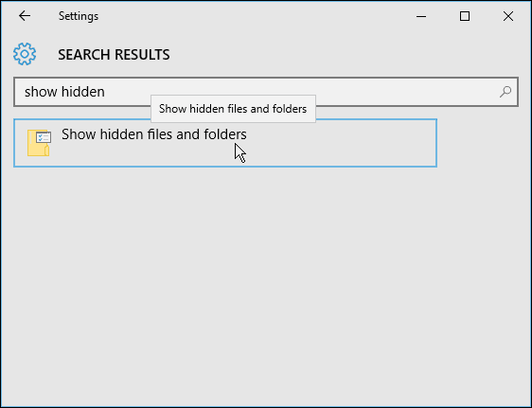Minimize the Settings window
Viewport: 532px width, 408px height.
tap(421, 16)
